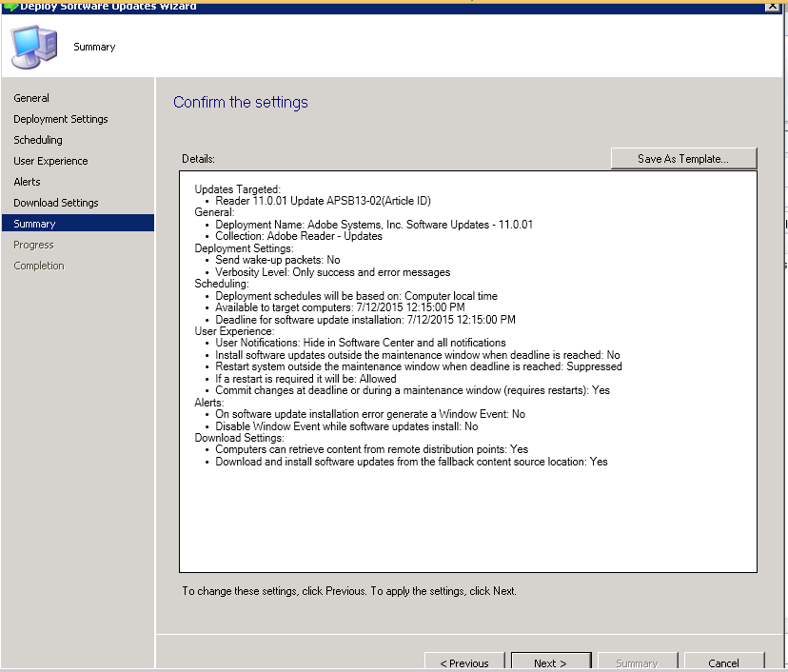788x672 pixels.
Task: Click the Details label
Action: [199, 159]
